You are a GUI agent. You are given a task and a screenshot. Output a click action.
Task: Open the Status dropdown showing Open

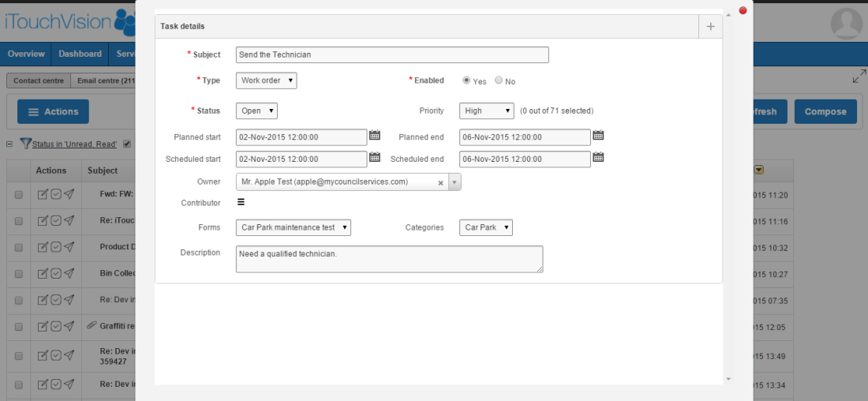click(x=256, y=111)
